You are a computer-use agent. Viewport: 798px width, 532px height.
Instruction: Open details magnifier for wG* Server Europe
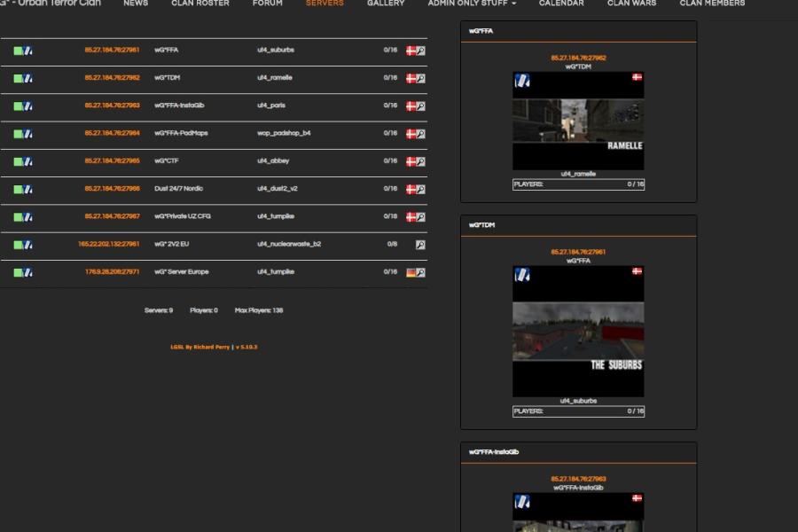(x=420, y=272)
